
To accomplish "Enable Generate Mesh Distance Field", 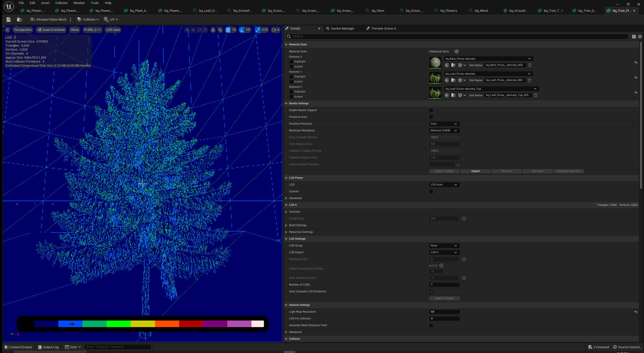I will [x=431, y=325].
